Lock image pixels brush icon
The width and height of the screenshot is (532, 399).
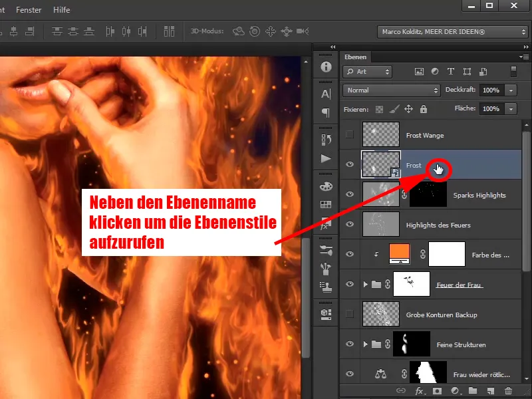tap(394, 109)
